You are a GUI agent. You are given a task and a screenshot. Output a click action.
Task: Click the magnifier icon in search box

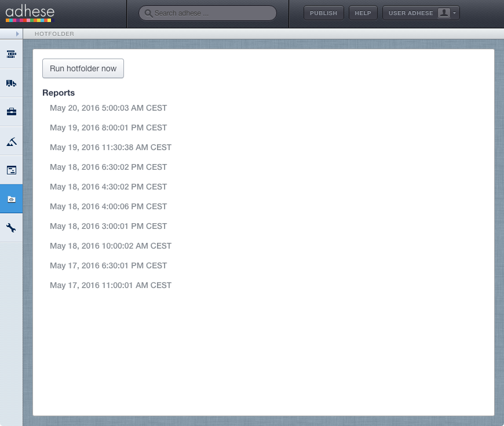point(148,13)
